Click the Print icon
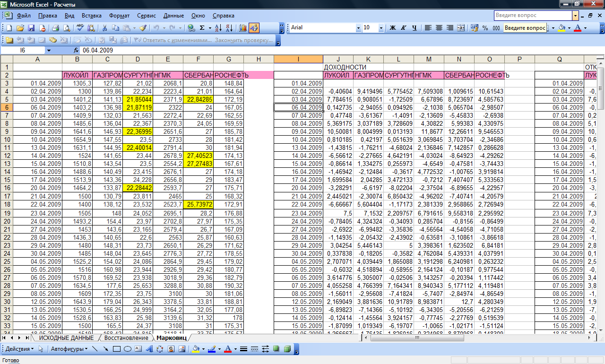The height and width of the screenshot is (364, 605). point(55,28)
